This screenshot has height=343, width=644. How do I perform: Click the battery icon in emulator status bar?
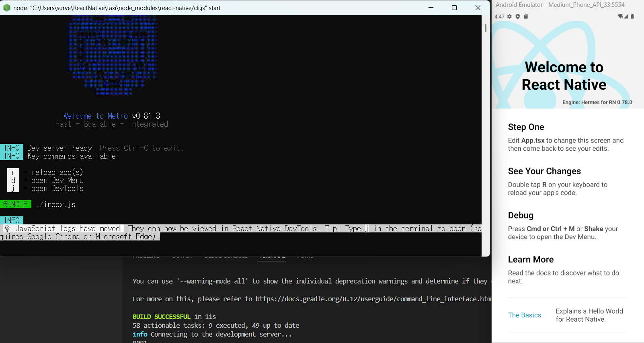coord(632,16)
